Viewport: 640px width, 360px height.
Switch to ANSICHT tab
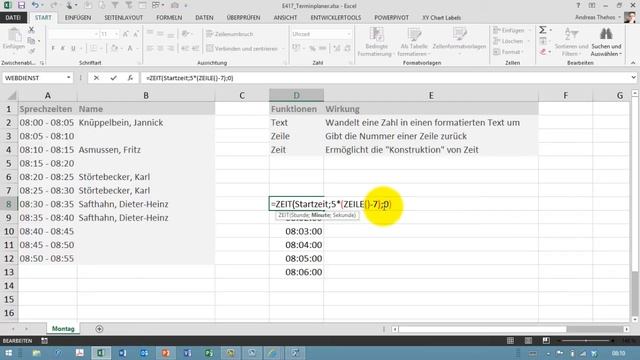coord(285,18)
